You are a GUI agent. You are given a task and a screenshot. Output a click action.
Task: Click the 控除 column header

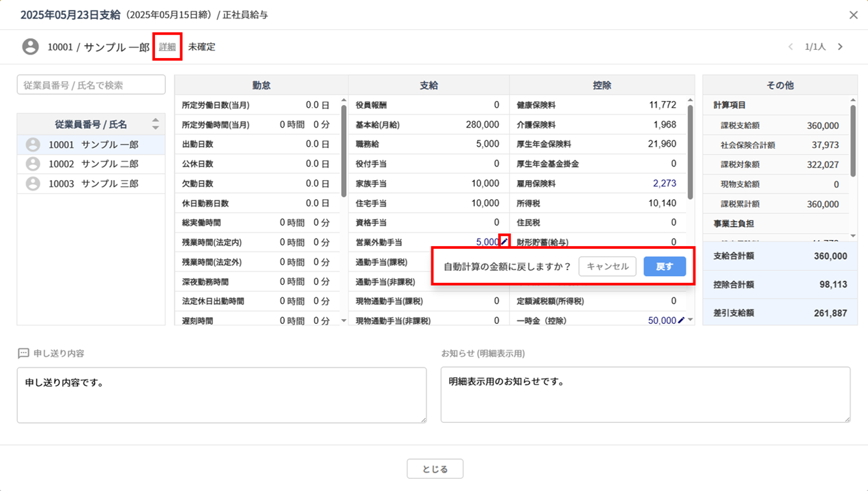(x=602, y=85)
